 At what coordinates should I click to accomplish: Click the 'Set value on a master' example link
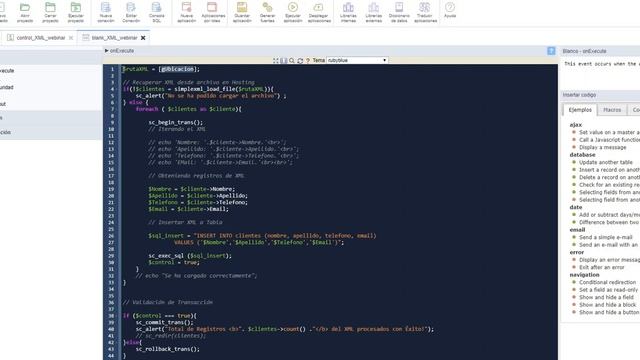pyautogui.click(x=609, y=132)
